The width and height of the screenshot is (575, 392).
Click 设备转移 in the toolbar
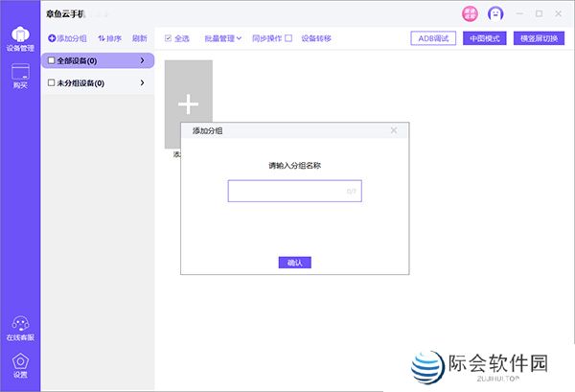tap(316, 38)
